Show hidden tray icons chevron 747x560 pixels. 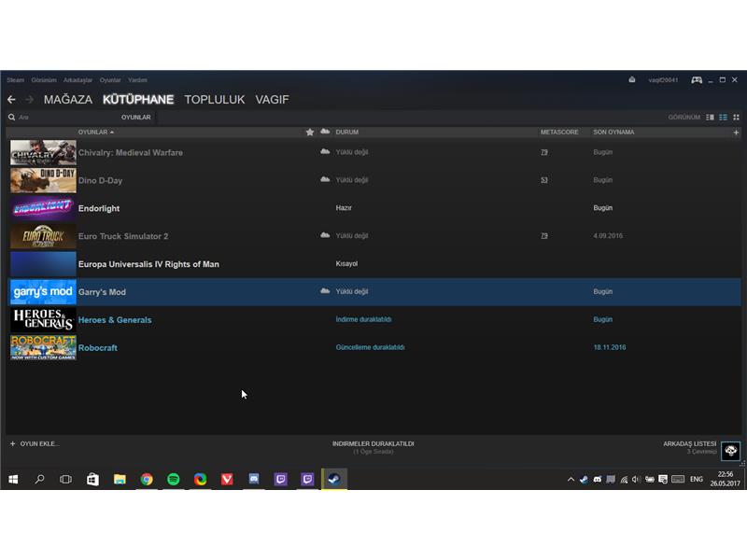click(x=571, y=480)
